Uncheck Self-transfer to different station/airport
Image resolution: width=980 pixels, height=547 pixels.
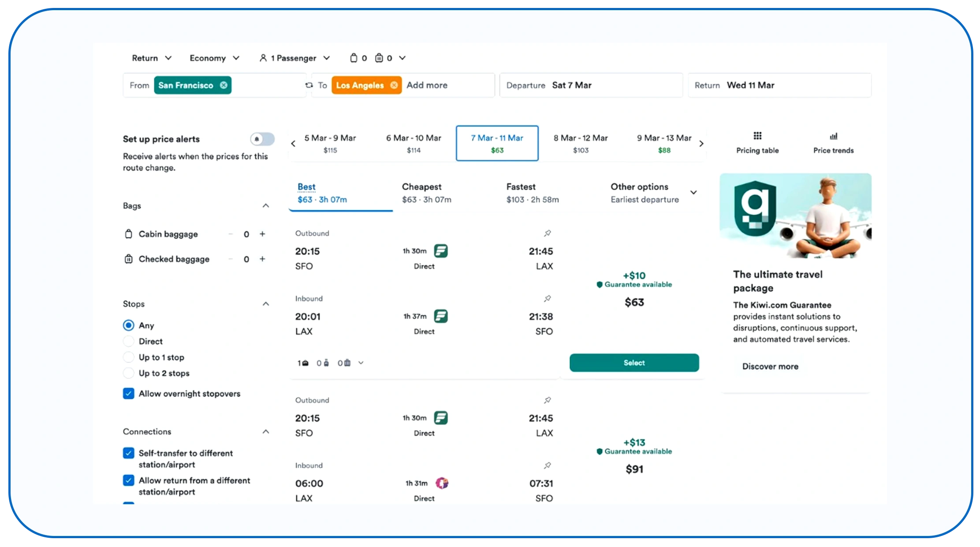(x=128, y=453)
